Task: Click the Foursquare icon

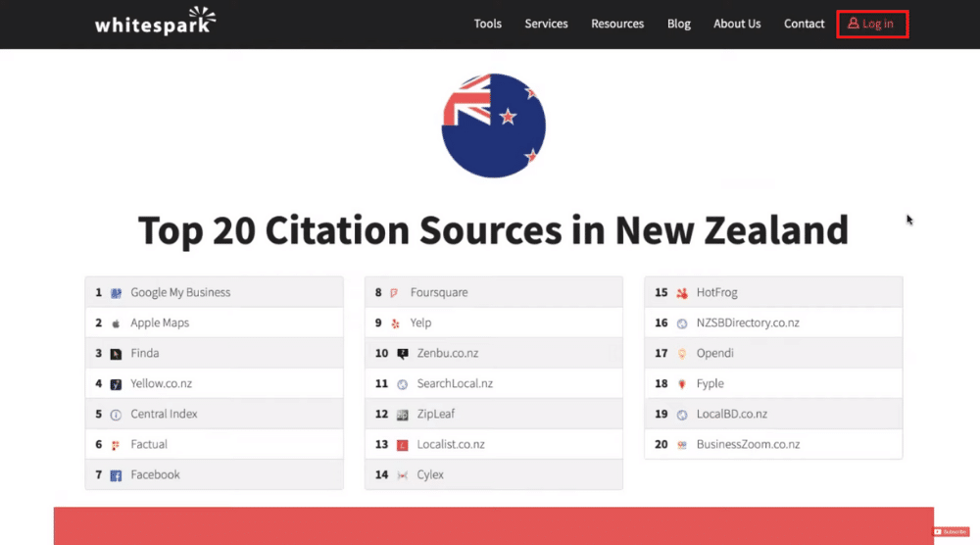Action: (394, 293)
